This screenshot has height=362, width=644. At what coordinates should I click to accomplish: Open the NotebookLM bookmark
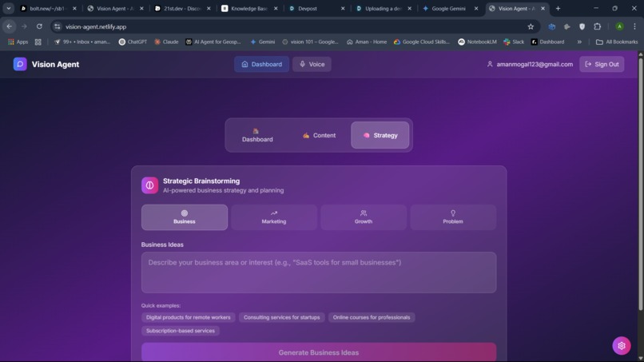[x=477, y=42]
